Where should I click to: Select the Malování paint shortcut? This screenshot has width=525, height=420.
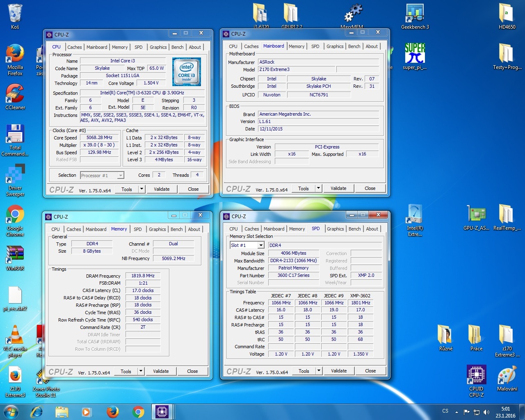pyautogui.click(x=507, y=378)
